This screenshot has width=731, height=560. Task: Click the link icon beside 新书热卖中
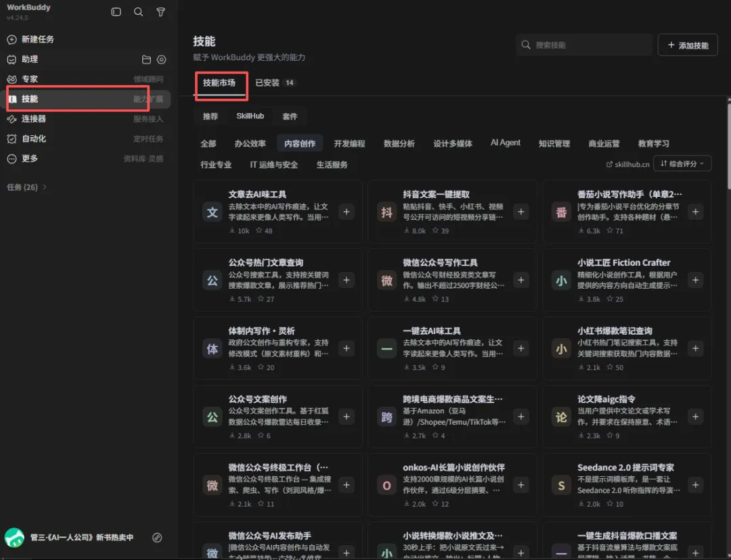coord(157,538)
